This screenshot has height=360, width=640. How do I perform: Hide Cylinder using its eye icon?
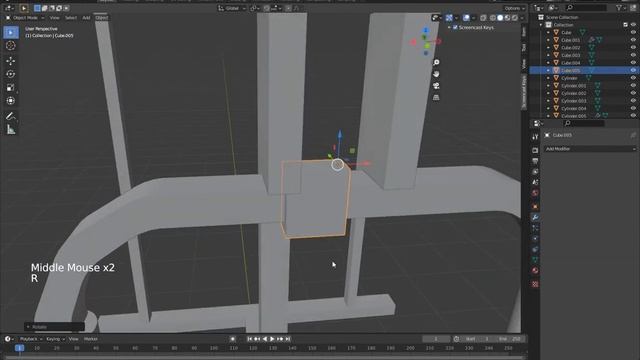point(633,78)
